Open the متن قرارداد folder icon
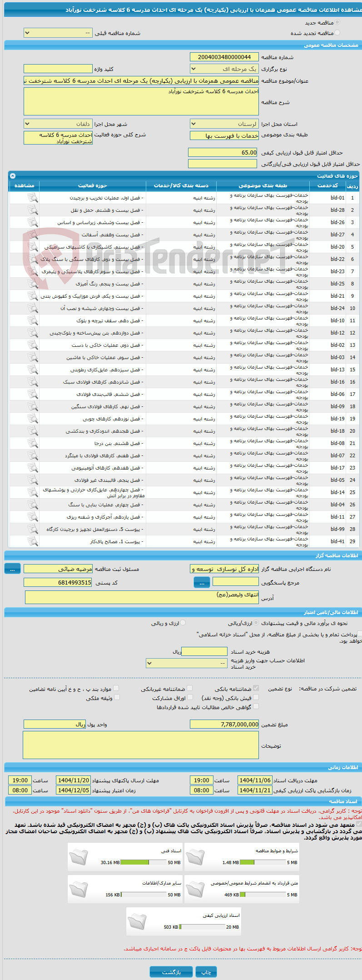 click(195, 889)
